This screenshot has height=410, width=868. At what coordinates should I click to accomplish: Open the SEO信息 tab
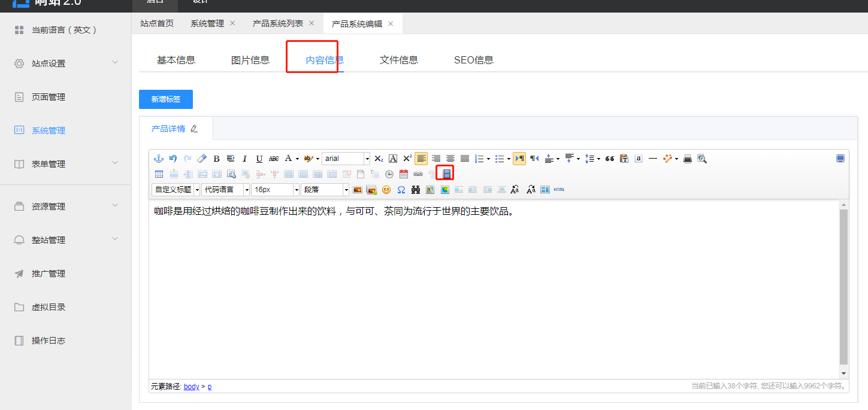click(x=473, y=60)
